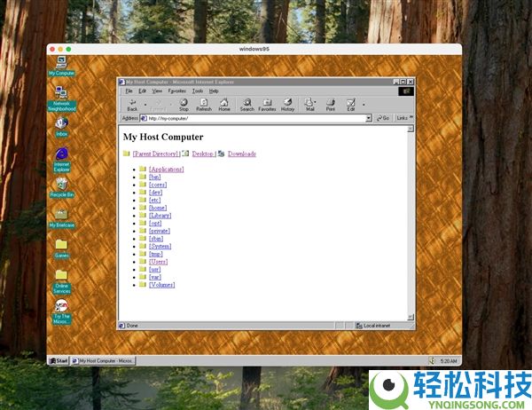Open the [Library] folder link
This screenshot has height=410, width=532.
160,216
